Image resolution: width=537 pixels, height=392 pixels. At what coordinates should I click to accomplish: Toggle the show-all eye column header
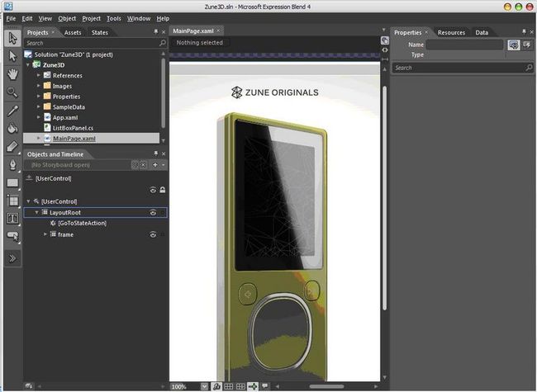(x=153, y=190)
